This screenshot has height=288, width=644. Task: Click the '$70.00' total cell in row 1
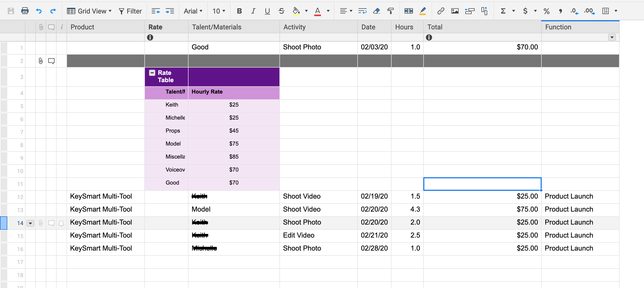(x=482, y=48)
